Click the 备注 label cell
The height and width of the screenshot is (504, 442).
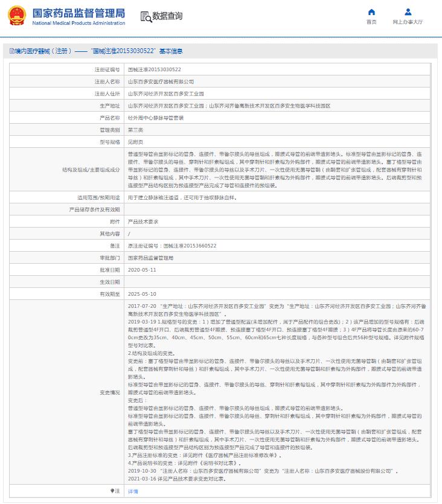point(66,246)
